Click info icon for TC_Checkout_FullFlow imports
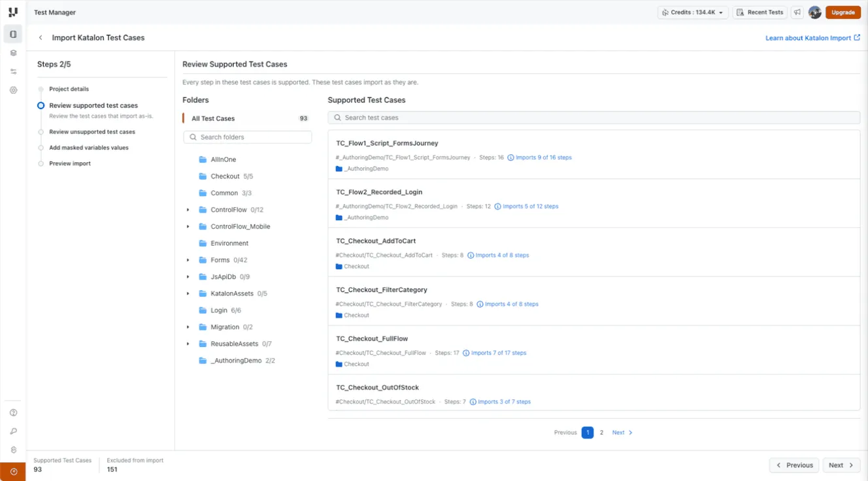 [x=466, y=353]
